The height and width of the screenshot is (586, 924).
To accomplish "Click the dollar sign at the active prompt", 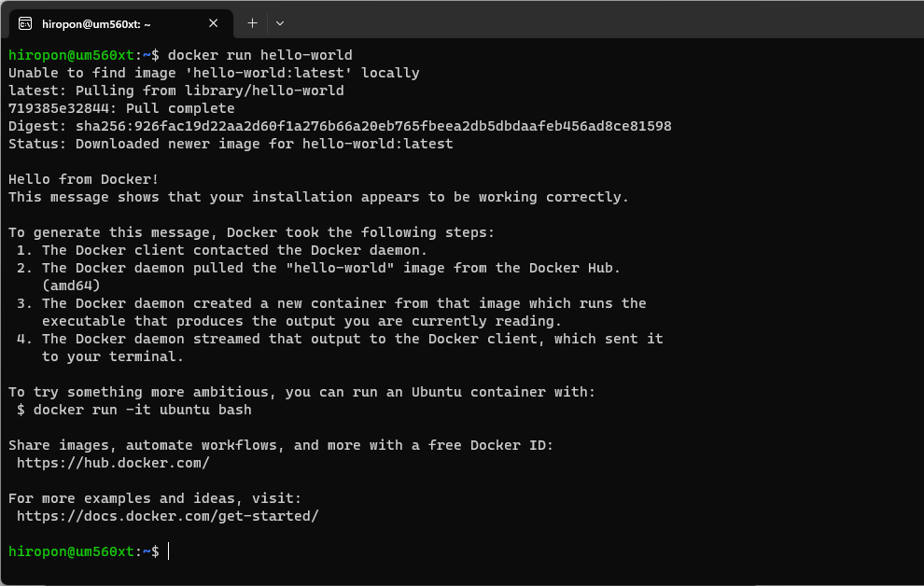I will 157,551.
